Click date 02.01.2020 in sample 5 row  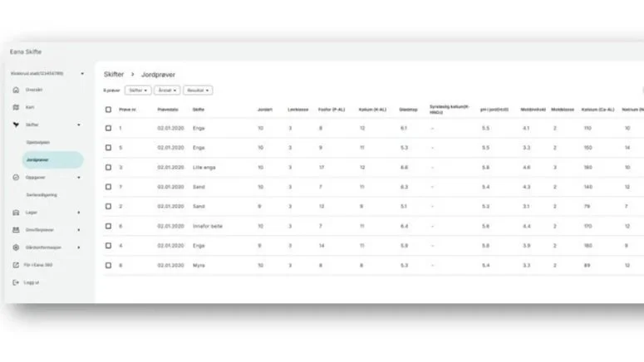tap(171, 147)
